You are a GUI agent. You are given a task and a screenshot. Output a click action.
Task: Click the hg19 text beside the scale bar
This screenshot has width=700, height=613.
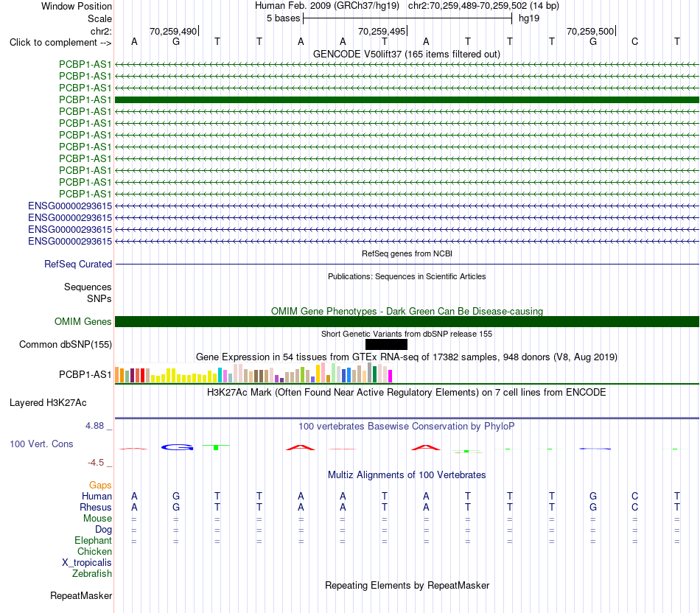pyautogui.click(x=529, y=18)
